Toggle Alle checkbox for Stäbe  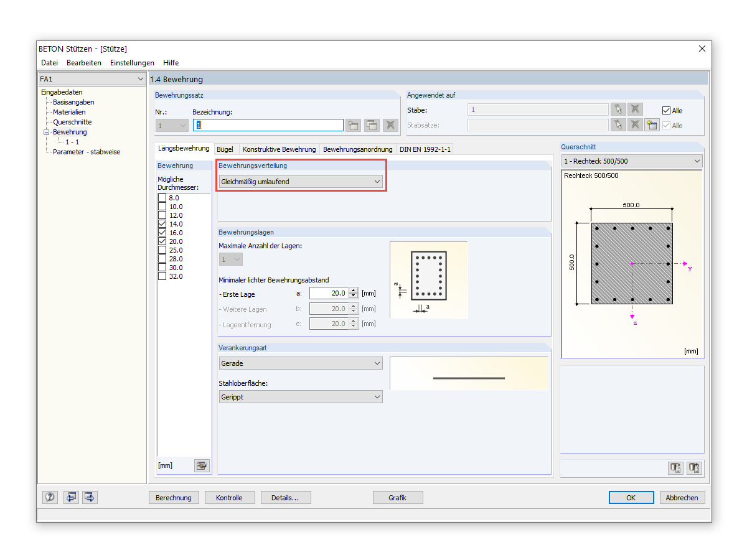click(x=667, y=111)
